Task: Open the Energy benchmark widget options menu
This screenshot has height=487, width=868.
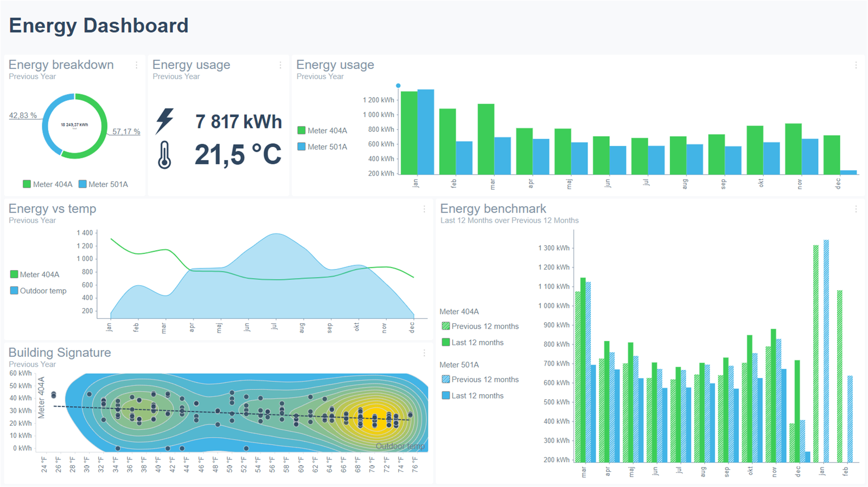Action: [x=856, y=209]
